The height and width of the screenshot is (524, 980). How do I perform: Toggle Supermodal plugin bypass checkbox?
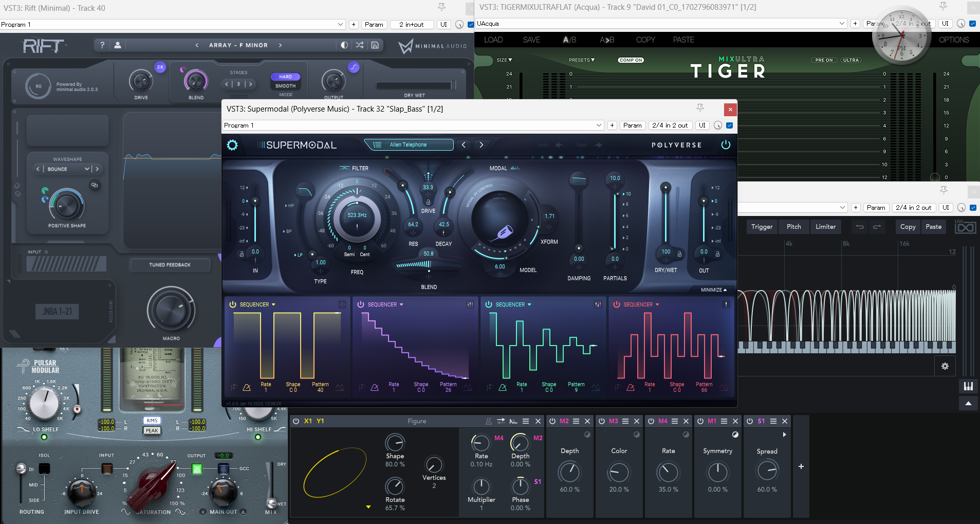[729, 125]
